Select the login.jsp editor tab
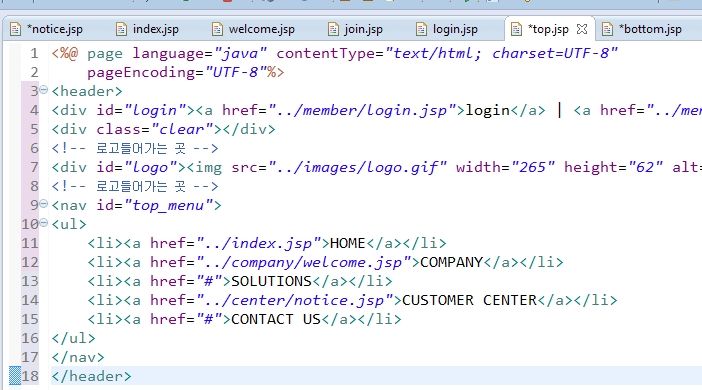 coord(448,29)
